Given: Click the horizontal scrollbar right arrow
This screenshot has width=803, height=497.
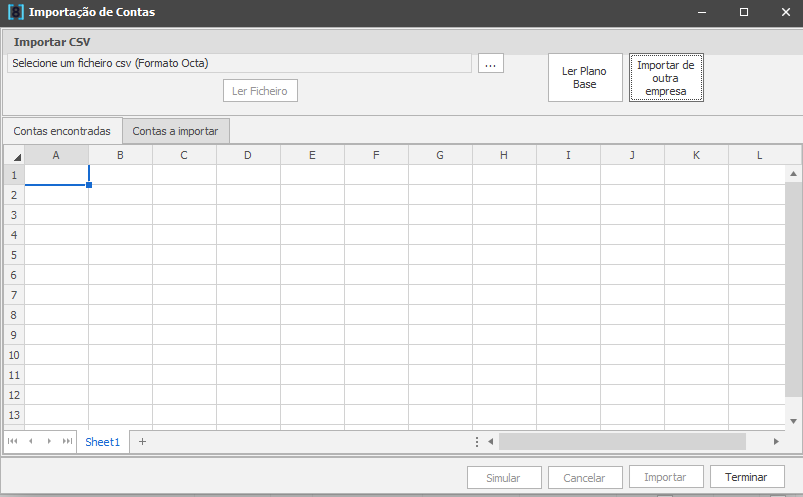Looking at the screenshot, I should (776, 441).
